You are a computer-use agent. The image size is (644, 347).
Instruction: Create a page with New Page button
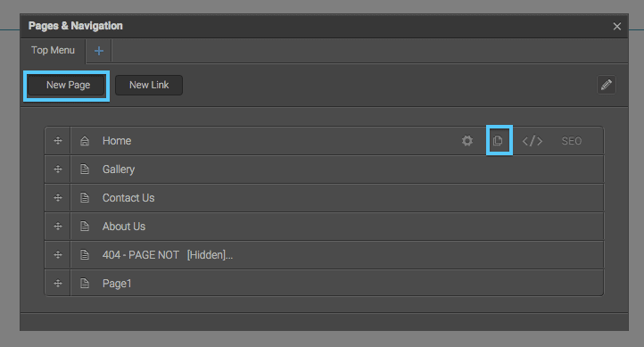click(x=68, y=85)
